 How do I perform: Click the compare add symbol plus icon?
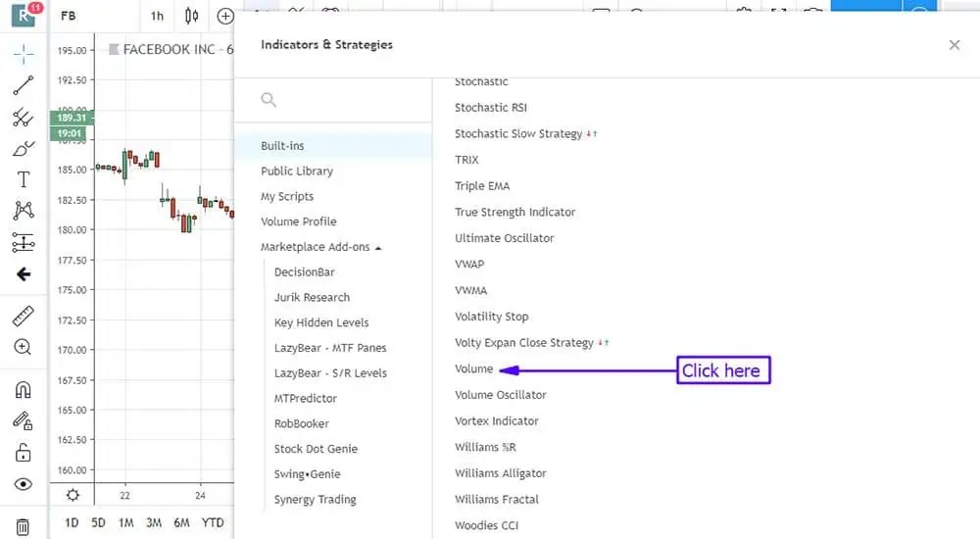tap(225, 17)
